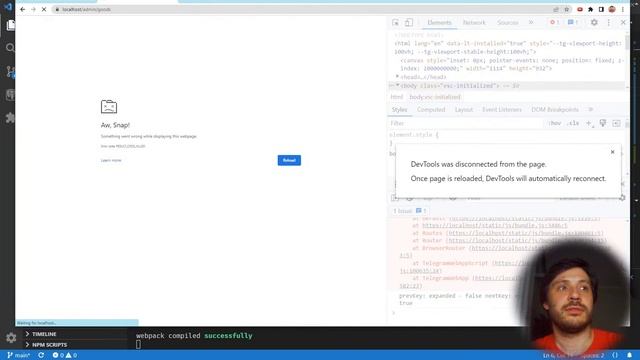This screenshot has height=360, width=640.
Task: Switch to the Sources tab in DevTools
Action: (x=507, y=22)
